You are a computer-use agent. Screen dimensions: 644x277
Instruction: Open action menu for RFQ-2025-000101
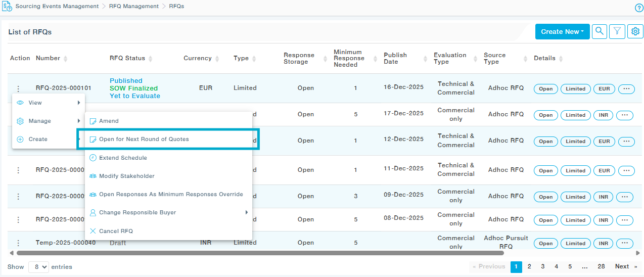pos(18,88)
